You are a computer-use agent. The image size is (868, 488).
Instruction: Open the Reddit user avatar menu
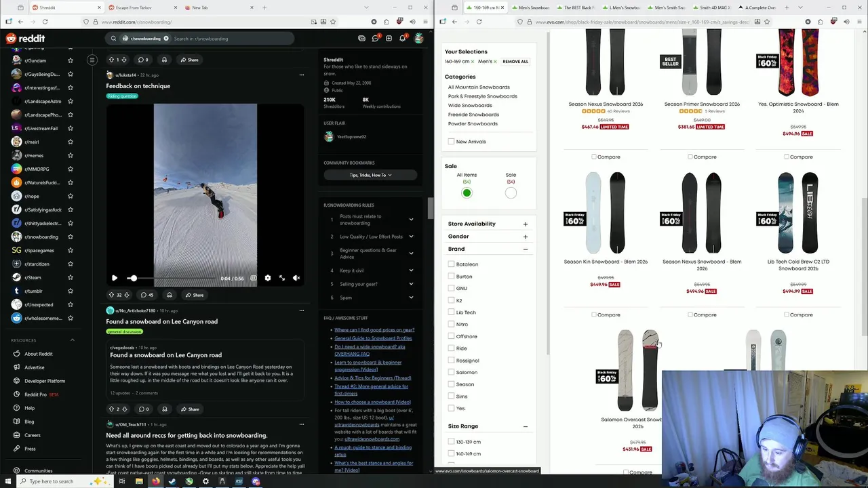[418, 39]
